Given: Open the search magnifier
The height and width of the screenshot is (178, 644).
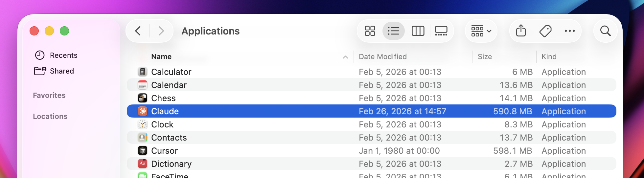Looking at the screenshot, I should 605,31.
